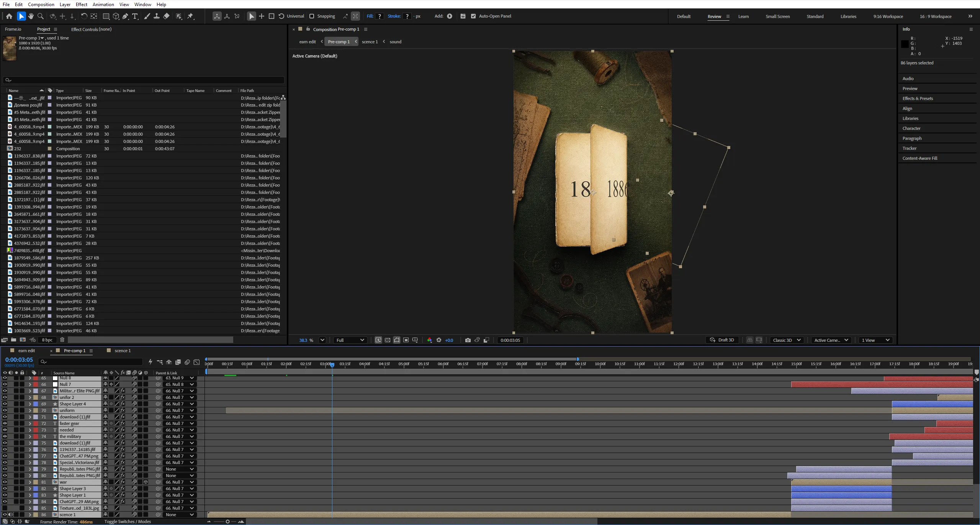Click the Toggle Transparency Grid icon

pyautogui.click(x=388, y=340)
